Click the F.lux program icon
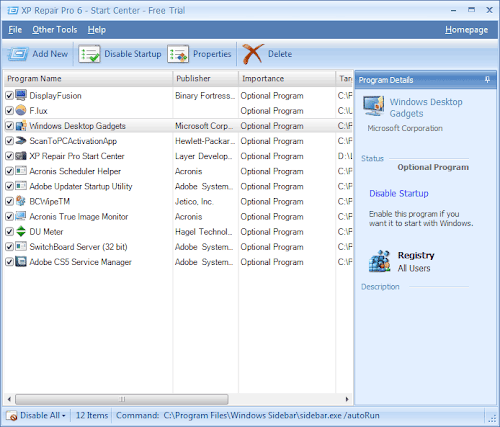 pyautogui.click(x=21, y=111)
